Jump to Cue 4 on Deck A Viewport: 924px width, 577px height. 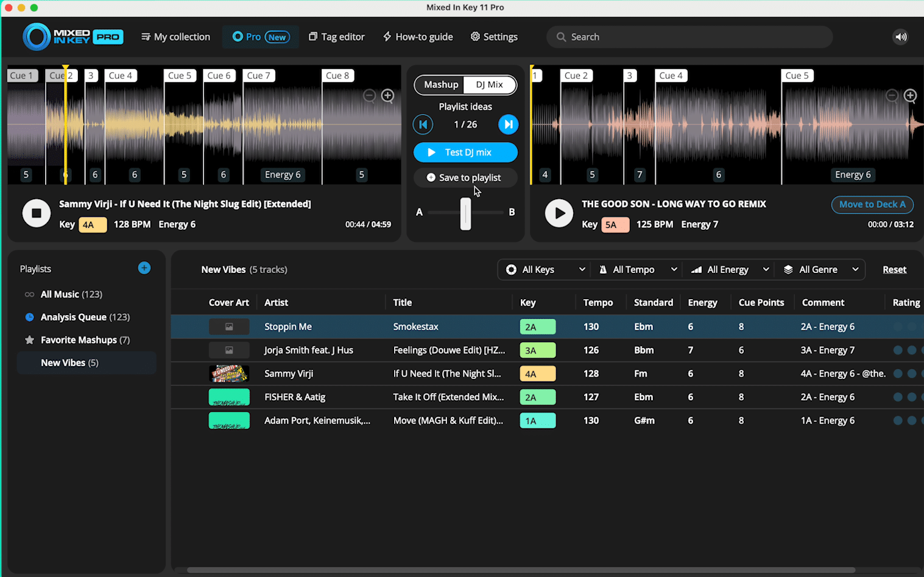pos(121,76)
